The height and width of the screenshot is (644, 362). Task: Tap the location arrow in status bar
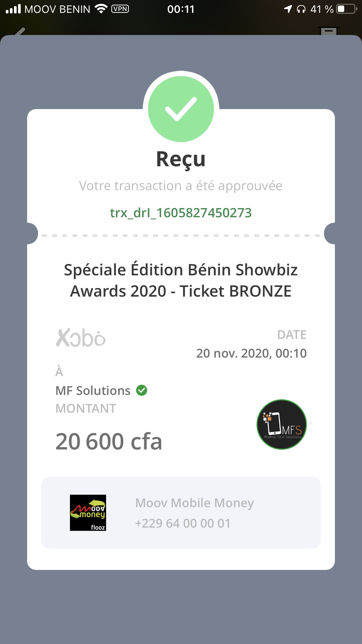click(288, 9)
